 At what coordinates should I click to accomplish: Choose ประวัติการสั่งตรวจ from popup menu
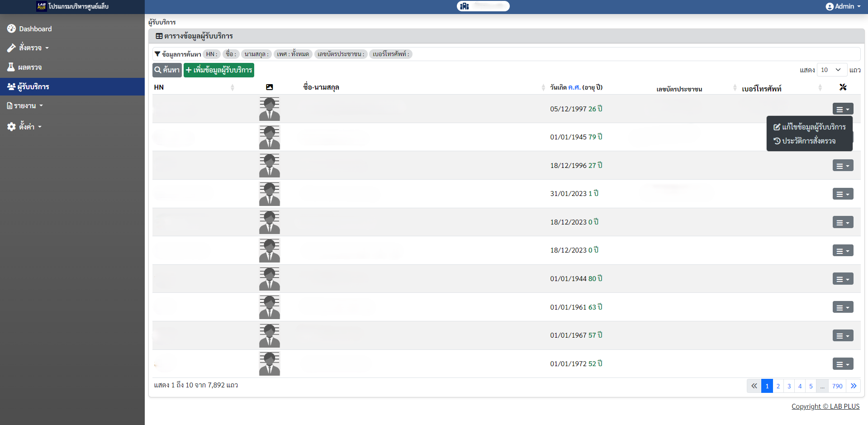(x=805, y=141)
